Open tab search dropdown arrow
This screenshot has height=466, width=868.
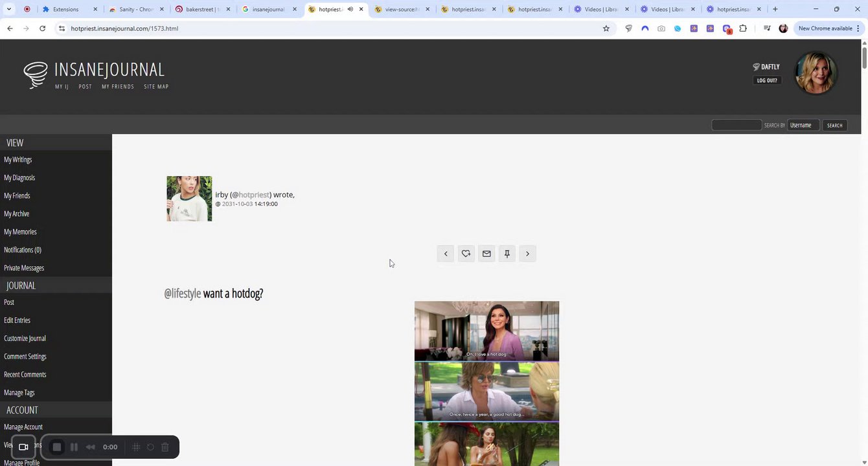9,9
